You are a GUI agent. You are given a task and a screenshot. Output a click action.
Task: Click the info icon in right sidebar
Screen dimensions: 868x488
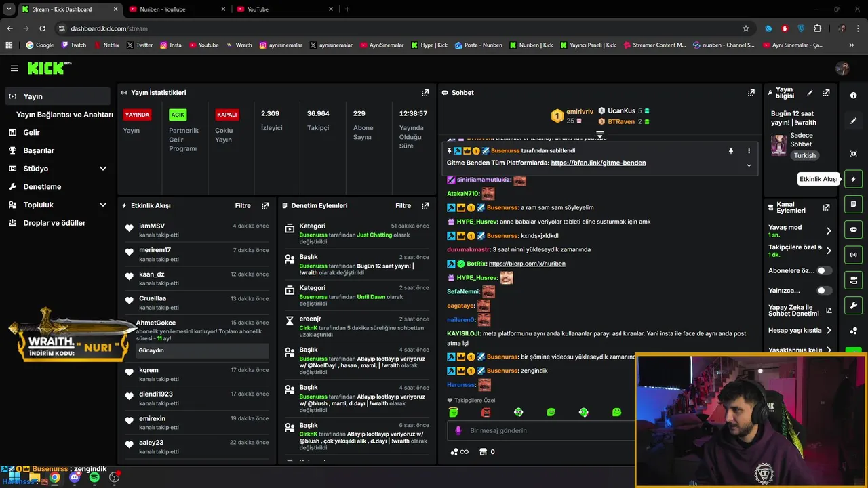coord(854,96)
